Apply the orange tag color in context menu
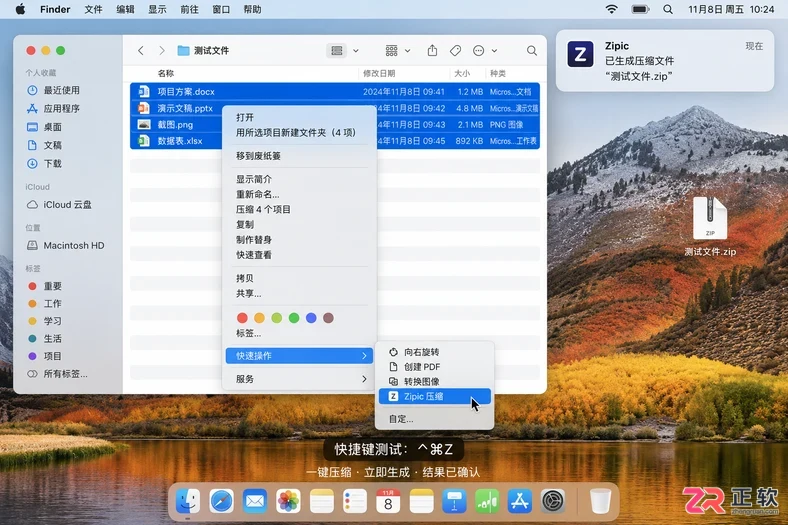The height and width of the screenshot is (525, 788). [259, 318]
